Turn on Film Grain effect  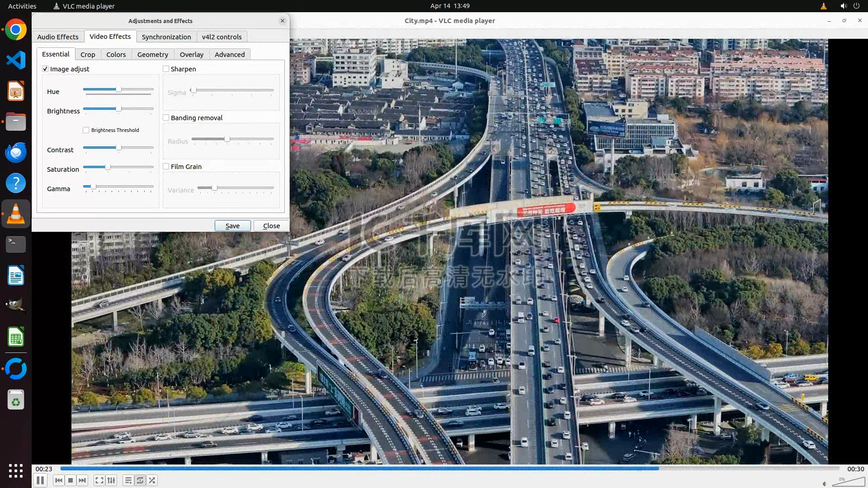[x=166, y=166]
